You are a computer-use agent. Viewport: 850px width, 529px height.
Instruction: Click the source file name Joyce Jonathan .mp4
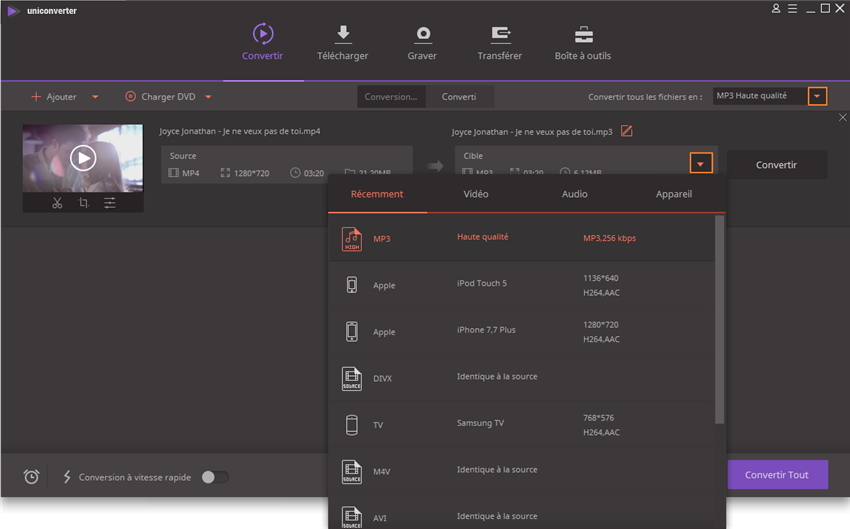tap(240, 131)
